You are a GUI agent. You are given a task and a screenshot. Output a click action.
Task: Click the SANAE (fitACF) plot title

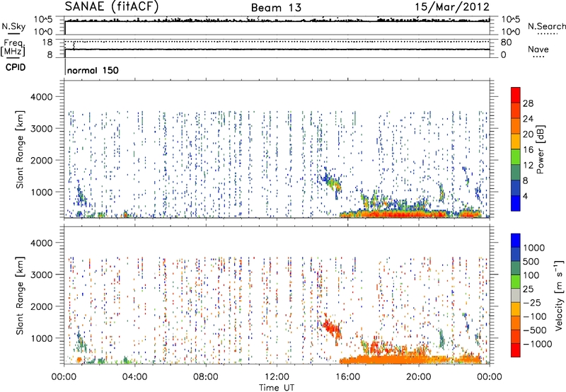pos(112,7)
